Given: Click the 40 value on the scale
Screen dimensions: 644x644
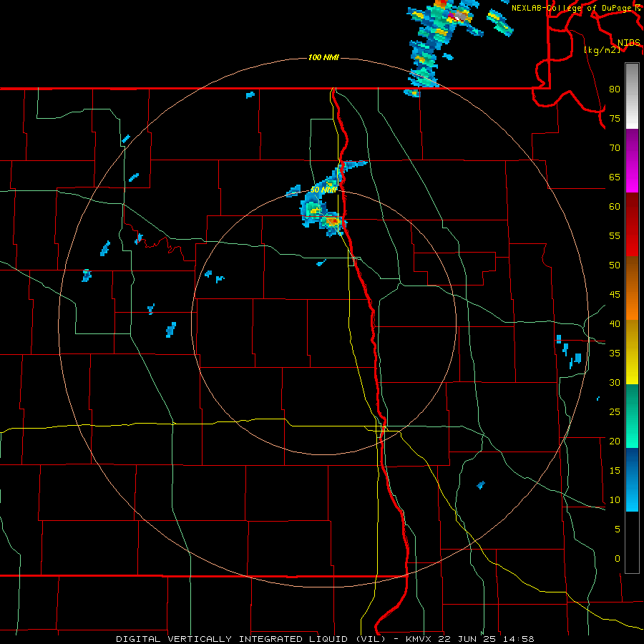Looking at the screenshot, I should (x=615, y=324).
